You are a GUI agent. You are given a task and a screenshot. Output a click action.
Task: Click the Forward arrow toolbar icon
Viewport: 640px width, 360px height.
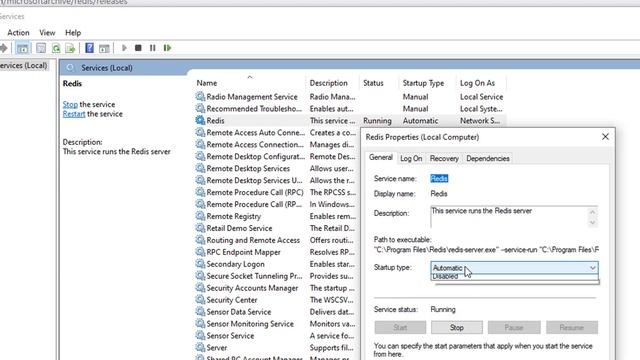coord(4,48)
